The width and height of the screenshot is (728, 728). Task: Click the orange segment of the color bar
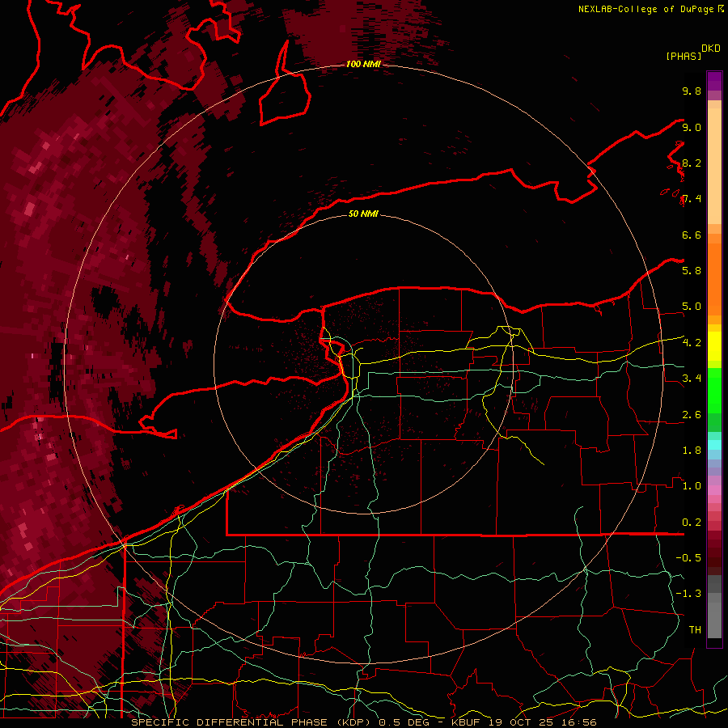click(714, 279)
